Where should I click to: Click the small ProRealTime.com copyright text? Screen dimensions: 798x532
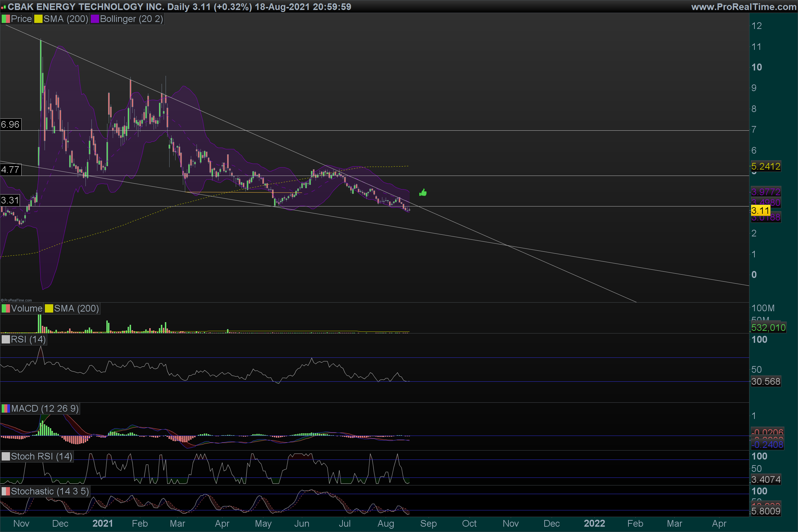click(x=16, y=300)
